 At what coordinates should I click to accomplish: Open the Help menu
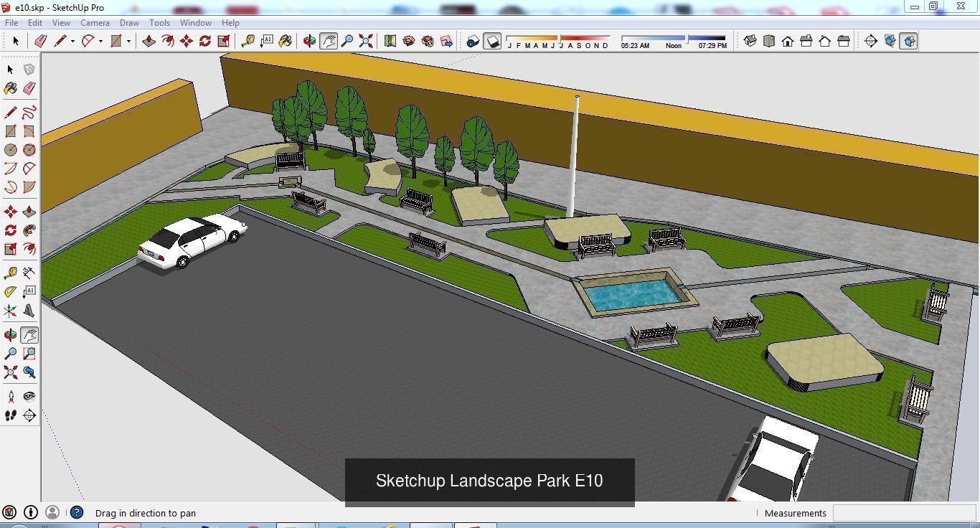230,22
